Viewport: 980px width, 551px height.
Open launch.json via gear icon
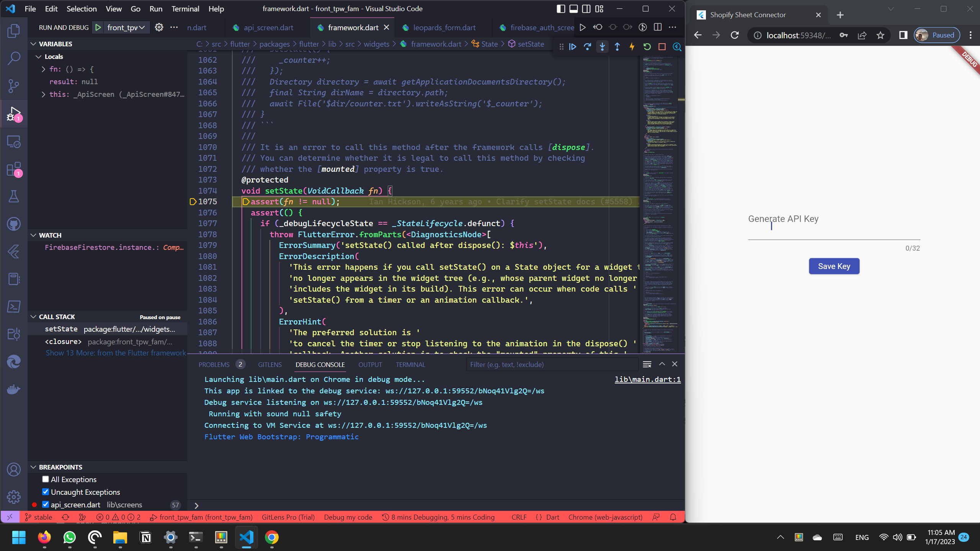point(159,28)
